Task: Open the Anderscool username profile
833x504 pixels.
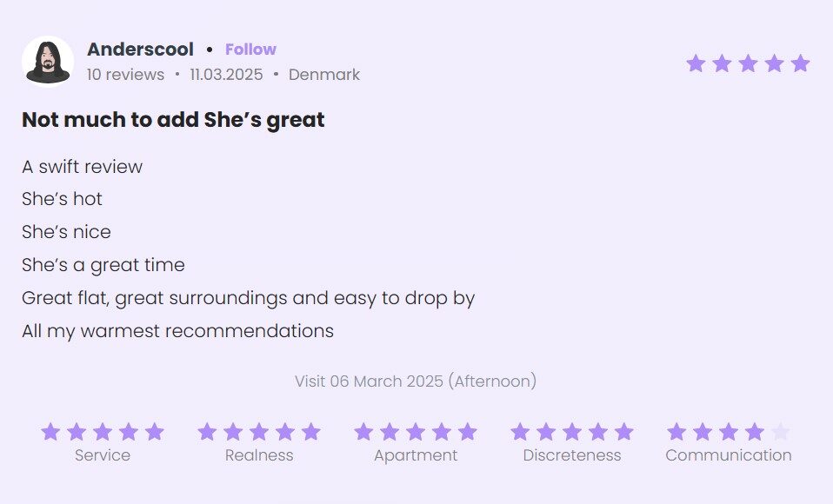Action: 141,50
